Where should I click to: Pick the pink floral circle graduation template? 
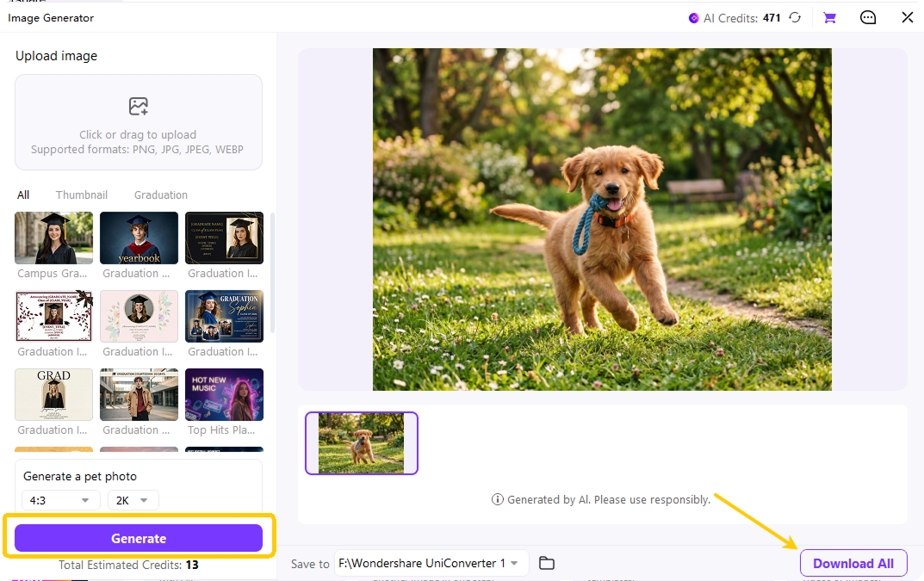pos(139,317)
